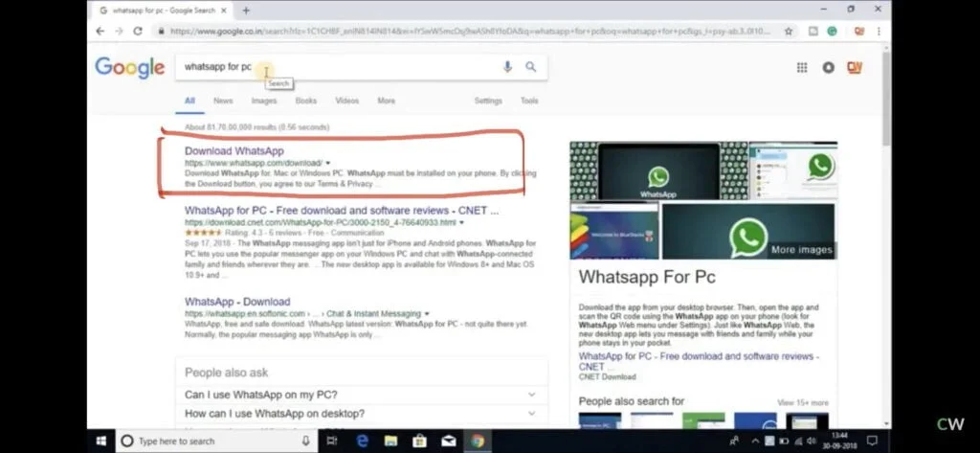Open the Google apps grid
980x453 pixels.
point(802,67)
